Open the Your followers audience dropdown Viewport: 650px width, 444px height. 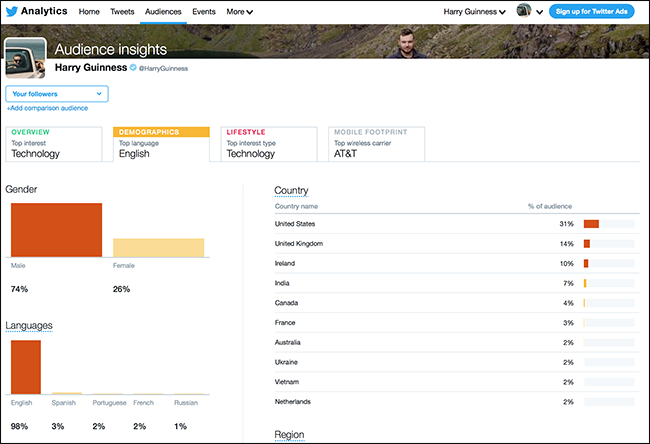[x=57, y=94]
